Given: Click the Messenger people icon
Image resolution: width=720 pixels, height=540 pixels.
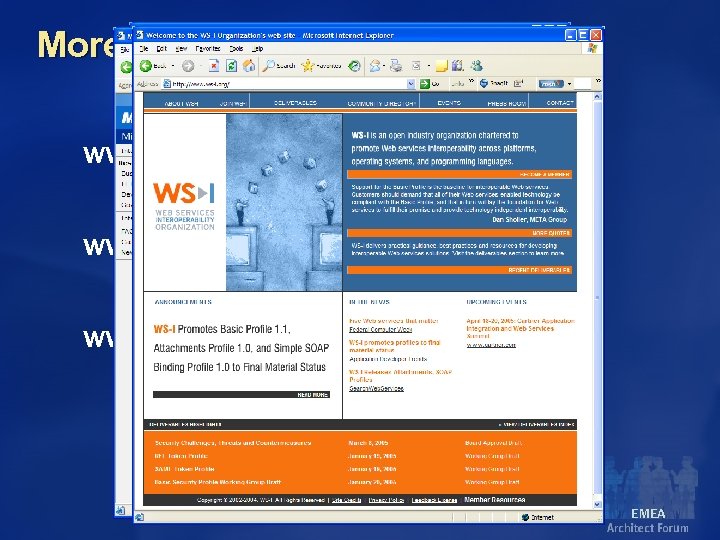Looking at the screenshot, I should (477, 66).
